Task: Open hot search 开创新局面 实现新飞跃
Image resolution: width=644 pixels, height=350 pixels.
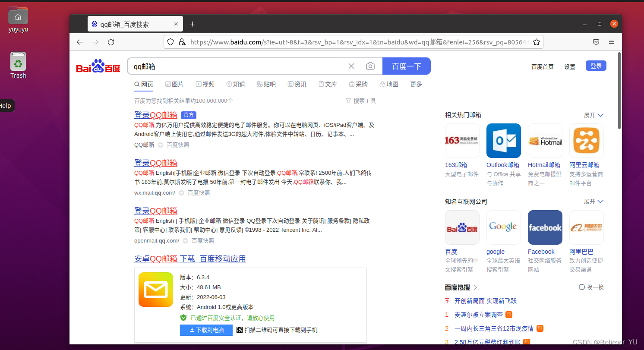Action: tap(486, 301)
